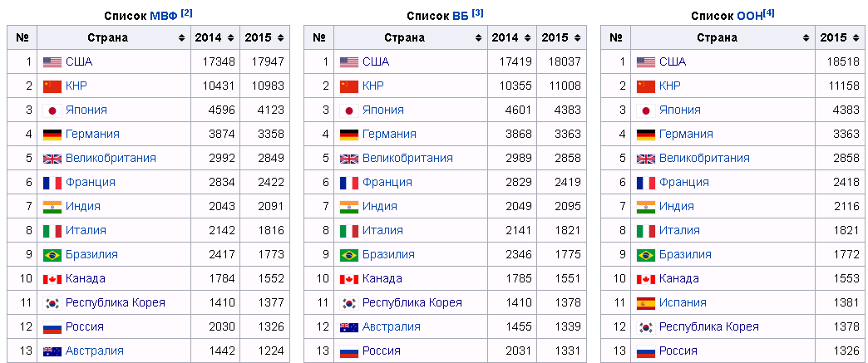Open the Бразилия link in the ВБ list
This screenshot has width=868, height=363.
pyautogui.click(x=388, y=255)
